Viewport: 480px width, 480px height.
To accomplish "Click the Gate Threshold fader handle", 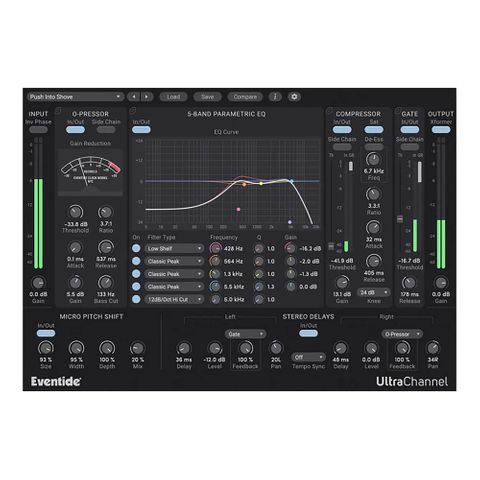I will pos(399,219).
